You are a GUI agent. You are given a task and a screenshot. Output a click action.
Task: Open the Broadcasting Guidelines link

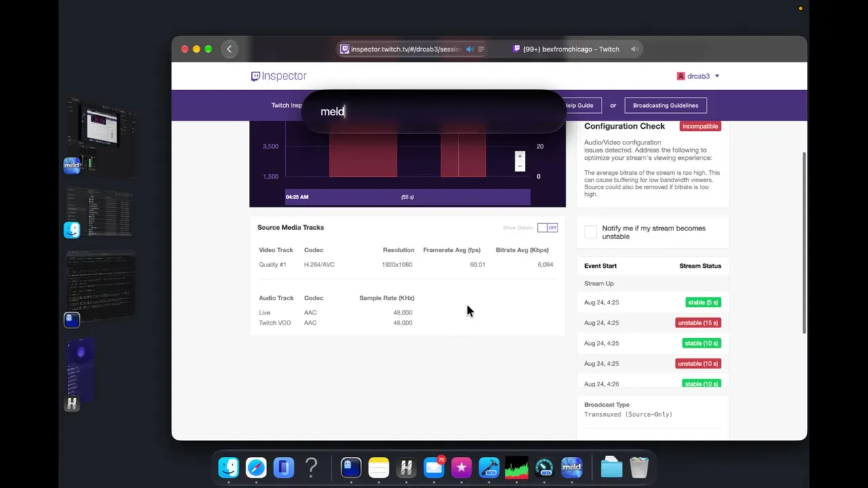click(665, 105)
